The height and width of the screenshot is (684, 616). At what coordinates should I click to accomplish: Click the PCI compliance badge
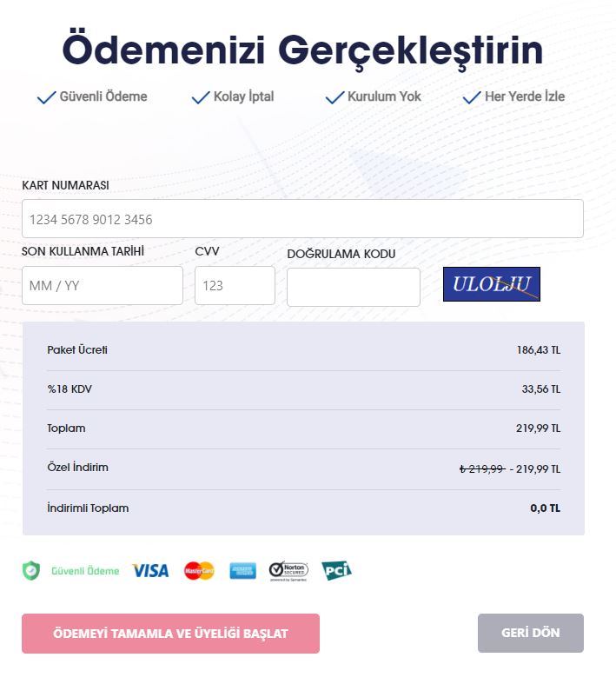click(336, 570)
